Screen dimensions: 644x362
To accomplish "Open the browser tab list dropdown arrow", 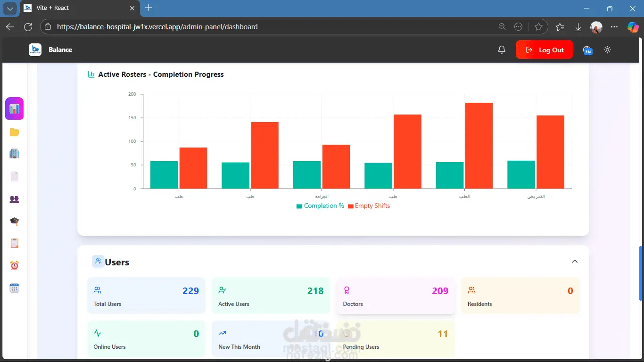I will [x=10, y=8].
